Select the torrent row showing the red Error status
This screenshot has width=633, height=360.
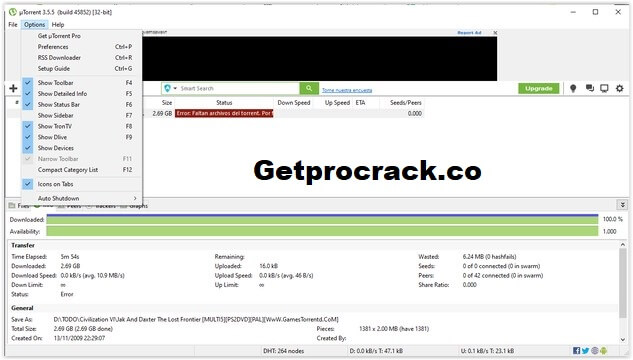(224, 113)
